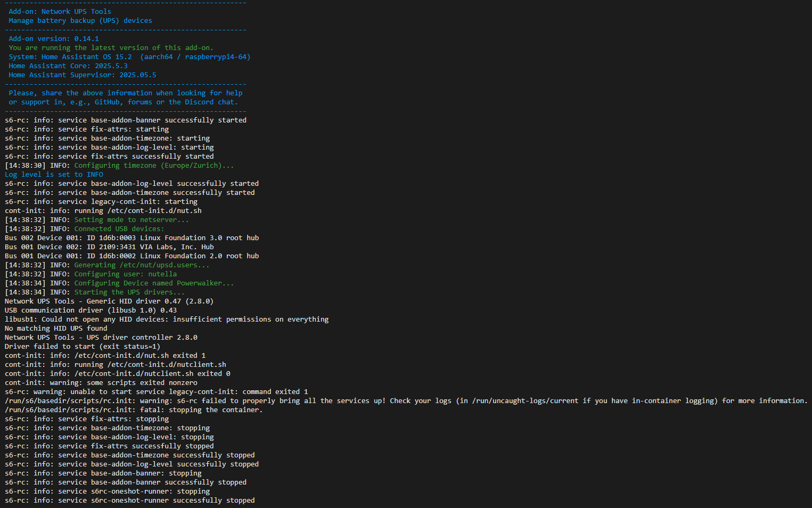Click "Please, share the above information" line
812x508 pixels.
126,93
